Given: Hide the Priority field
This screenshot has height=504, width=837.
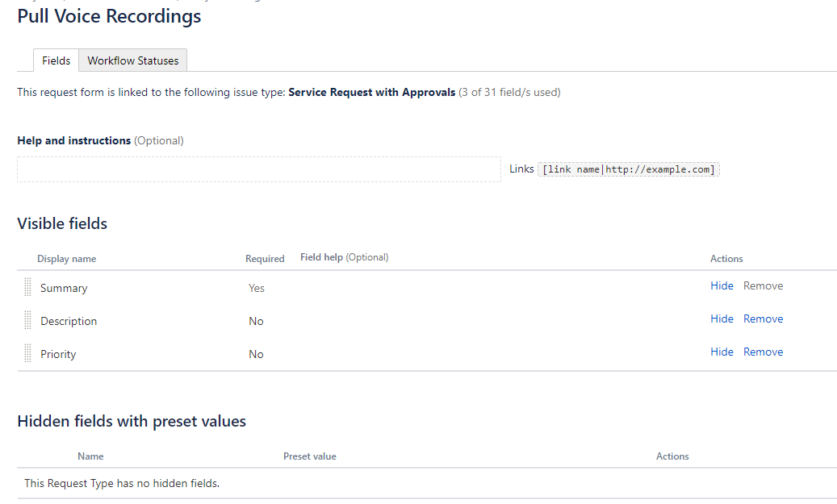Looking at the screenshot, I should tap(722, 352).
